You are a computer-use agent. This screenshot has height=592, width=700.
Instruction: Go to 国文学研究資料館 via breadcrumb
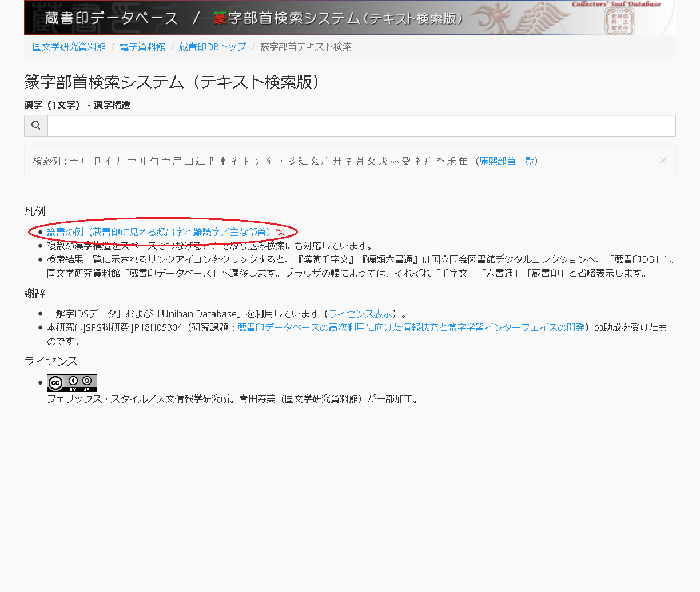70,47
